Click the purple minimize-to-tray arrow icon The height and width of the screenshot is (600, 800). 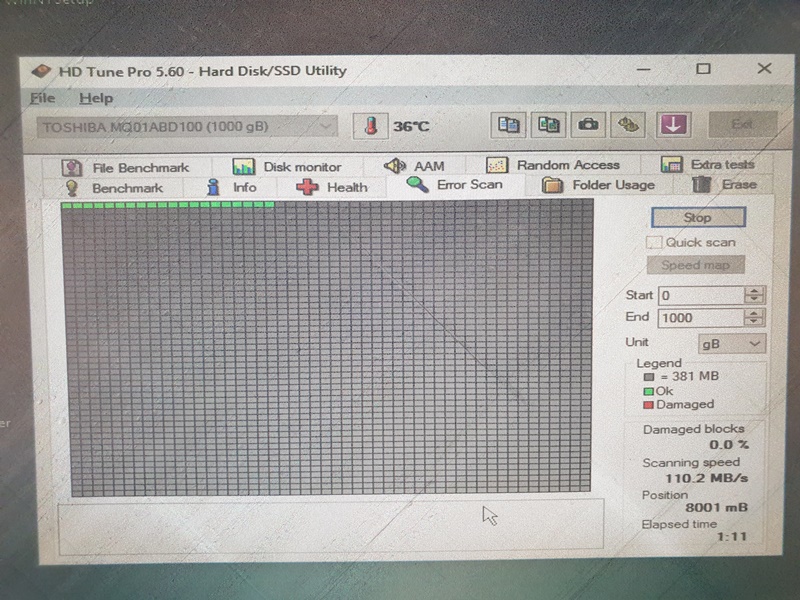pyautogui.click(x=673, y=124)
